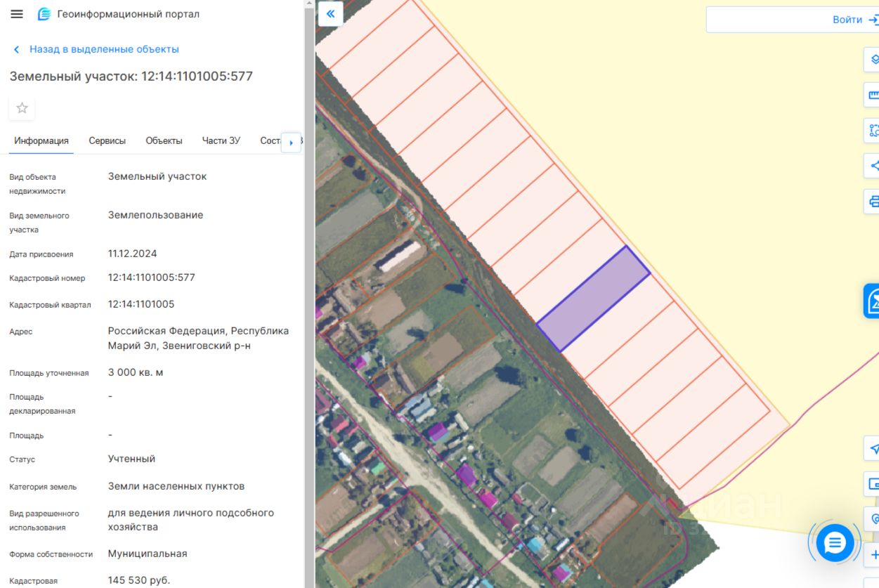Click the Землепользование value
879x588 pixels.
tap(155, 215)
